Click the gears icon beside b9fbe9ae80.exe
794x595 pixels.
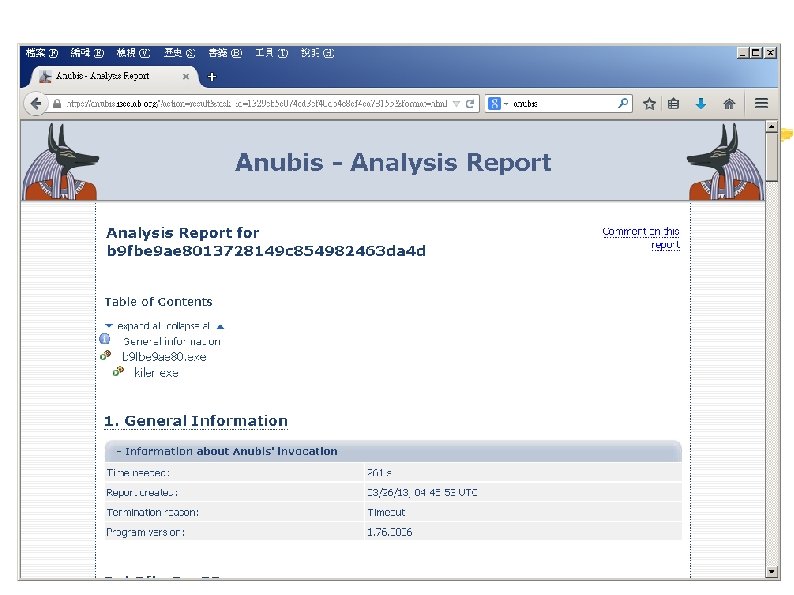105,355
